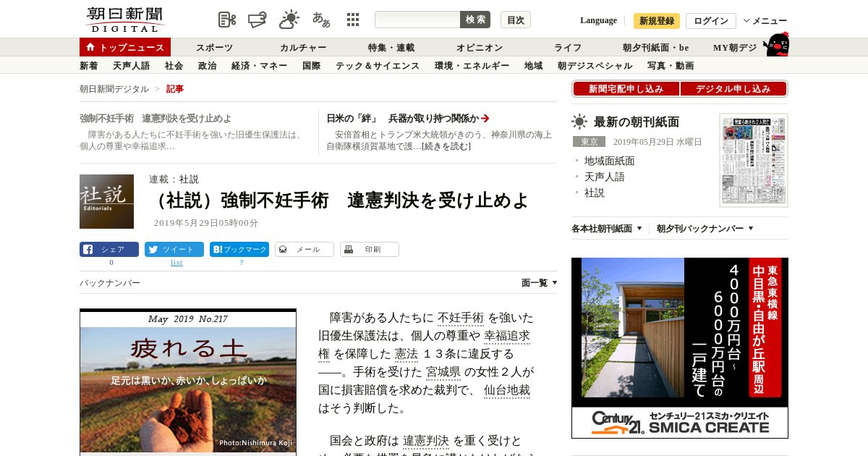Select the カルチャー tab
868x456 pixels.
[x=303, y=48]
